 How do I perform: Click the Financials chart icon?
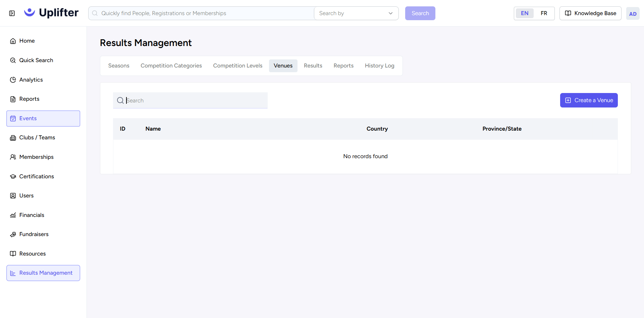13,215
